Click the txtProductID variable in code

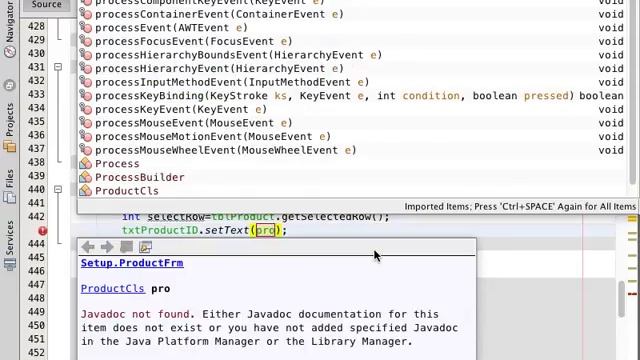coord(160,230)
